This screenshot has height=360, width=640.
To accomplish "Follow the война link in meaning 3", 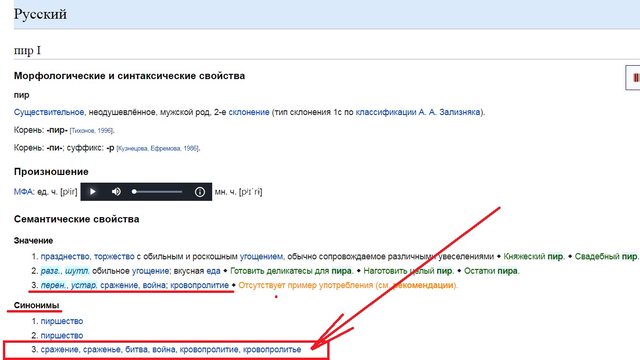I will (x=154, y=285).
